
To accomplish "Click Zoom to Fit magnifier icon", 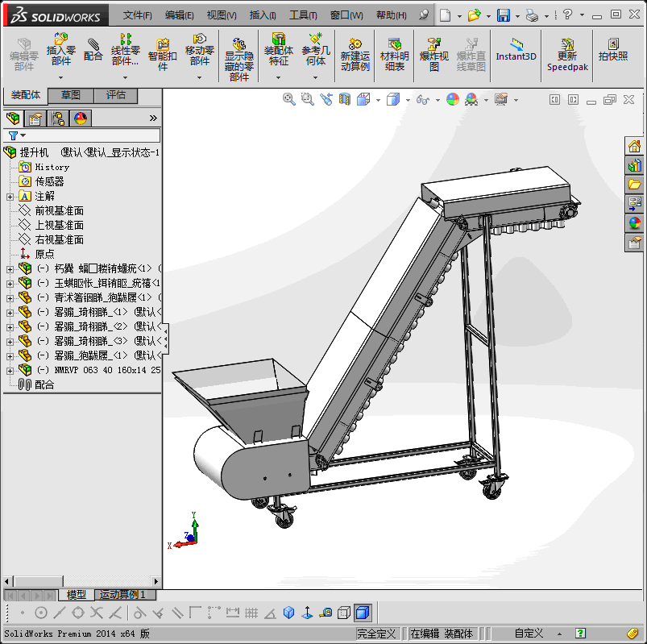I will [x=288, y=99].
